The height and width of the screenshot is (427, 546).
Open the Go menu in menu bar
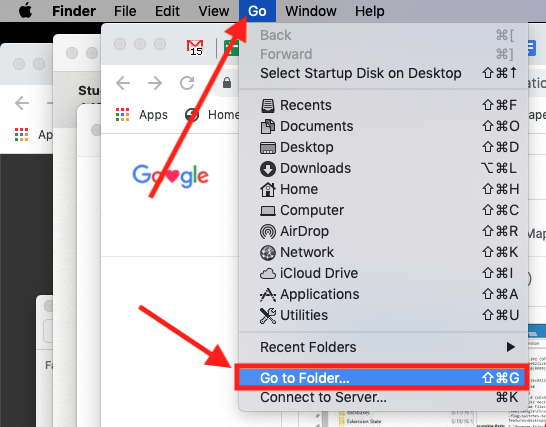pos(257,11)
